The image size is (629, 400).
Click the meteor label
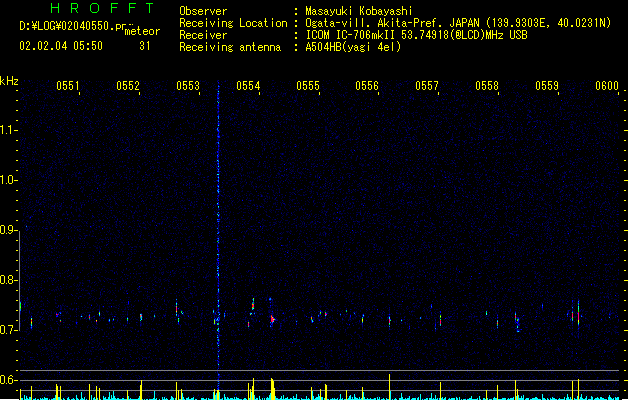click(142, 31)
